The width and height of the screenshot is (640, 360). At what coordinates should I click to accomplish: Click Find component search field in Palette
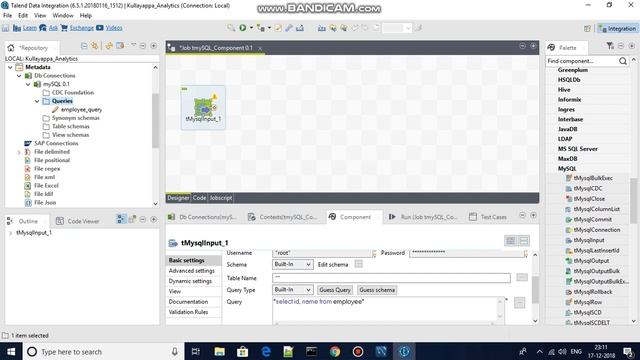[x=582, y=61]
